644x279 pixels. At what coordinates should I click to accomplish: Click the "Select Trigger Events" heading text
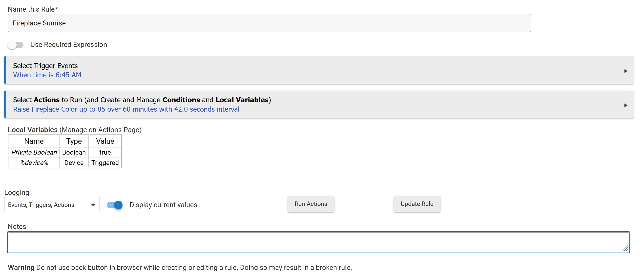(x=45, y=66)
